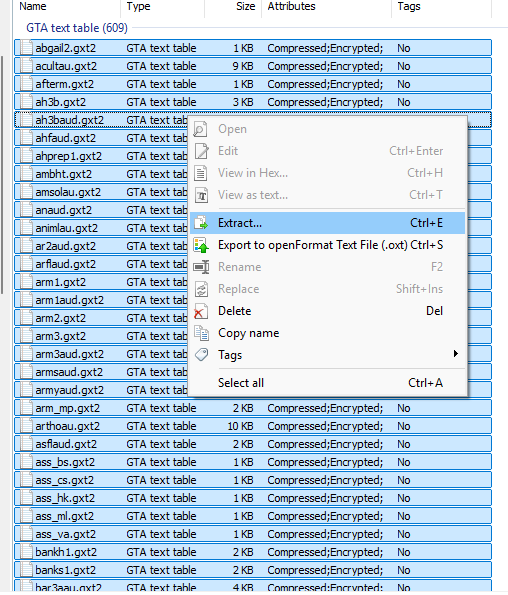Select the ah3b.gxt2 file name
The width and height of the screenshot is (508, 595).
pyautogui.click(x=61, y=102)
